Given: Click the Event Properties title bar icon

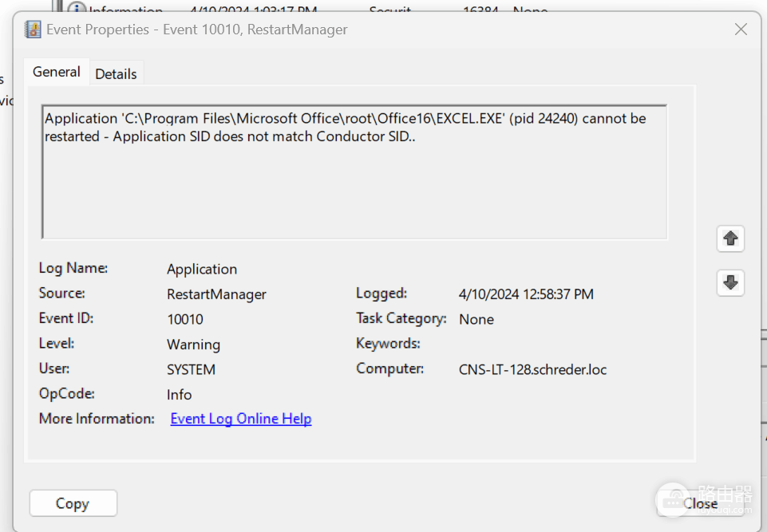Looking at the screenshot, I should [x=33, y=30].
